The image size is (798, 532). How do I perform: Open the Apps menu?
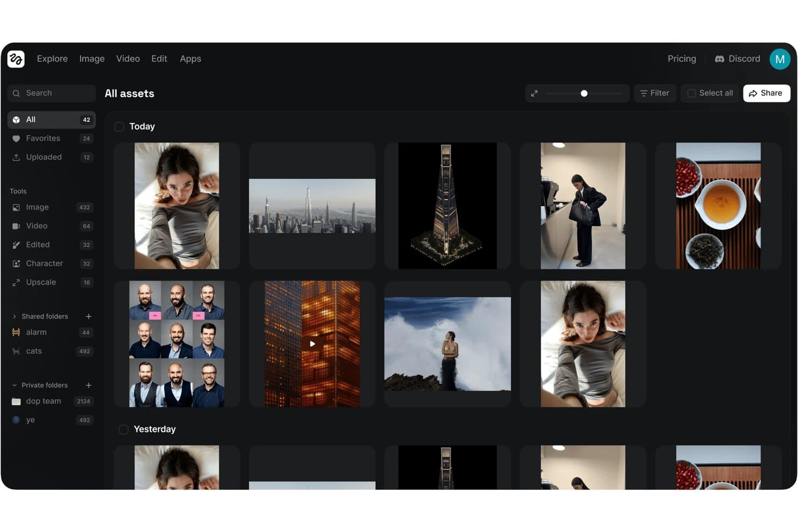190,59
